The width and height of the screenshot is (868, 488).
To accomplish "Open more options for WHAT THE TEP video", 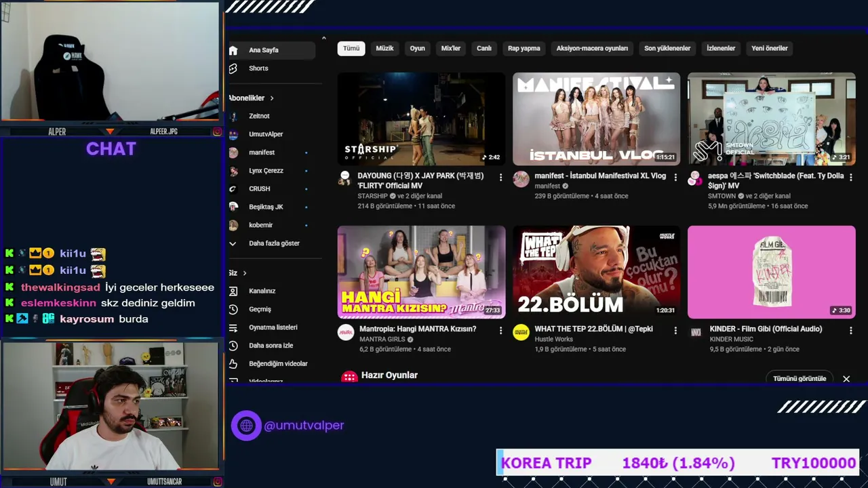I will tap(675, 331).
